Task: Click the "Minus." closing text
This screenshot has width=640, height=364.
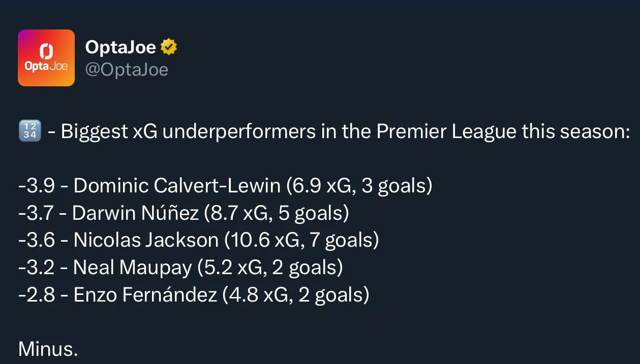Action: coord(48,349)
